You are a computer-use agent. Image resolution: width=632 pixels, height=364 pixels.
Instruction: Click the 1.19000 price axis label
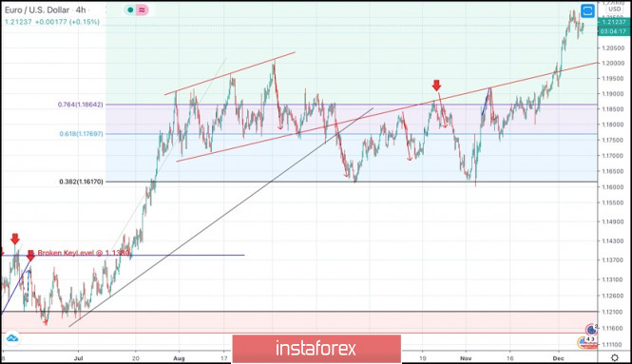[x=613, y=94]
